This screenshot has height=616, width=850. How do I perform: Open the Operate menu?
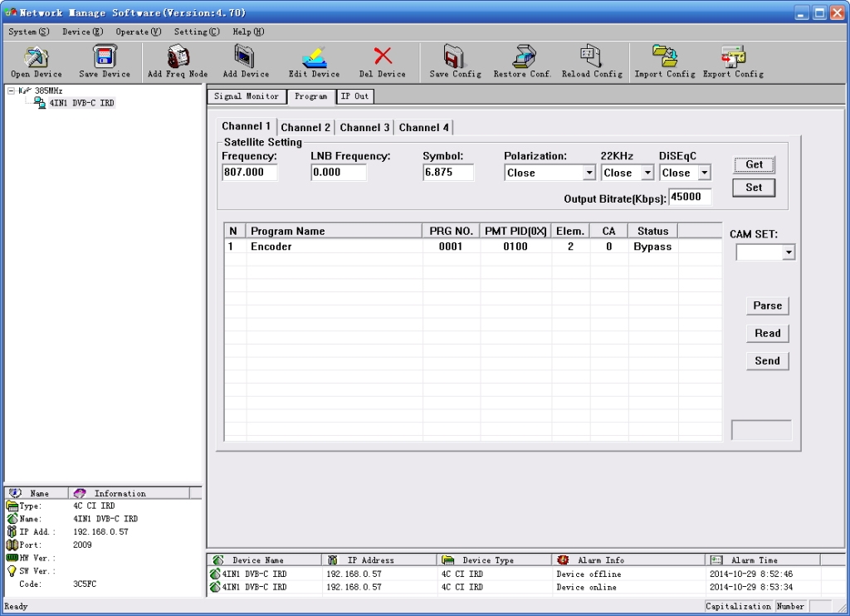tap(138, 32)
